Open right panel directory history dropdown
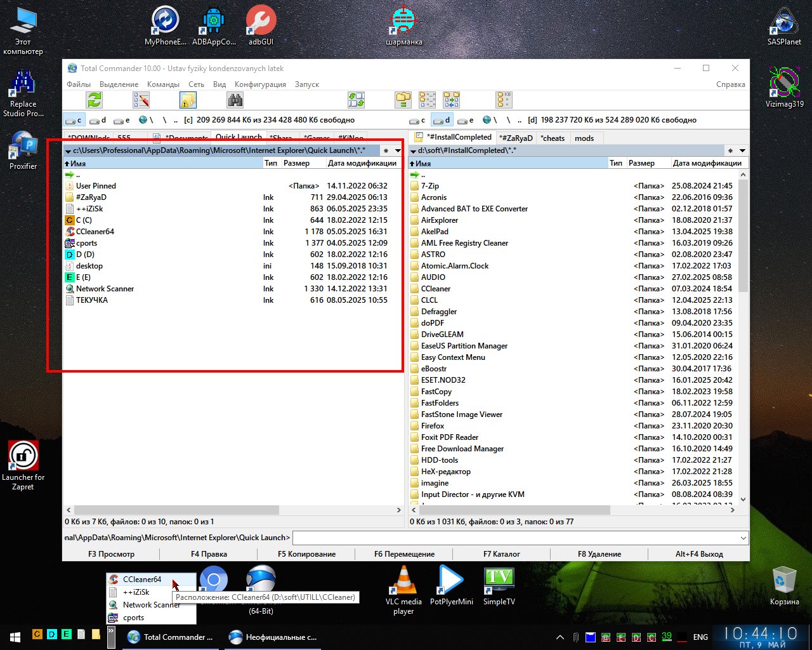812x650 pixels. click(742, 151)
